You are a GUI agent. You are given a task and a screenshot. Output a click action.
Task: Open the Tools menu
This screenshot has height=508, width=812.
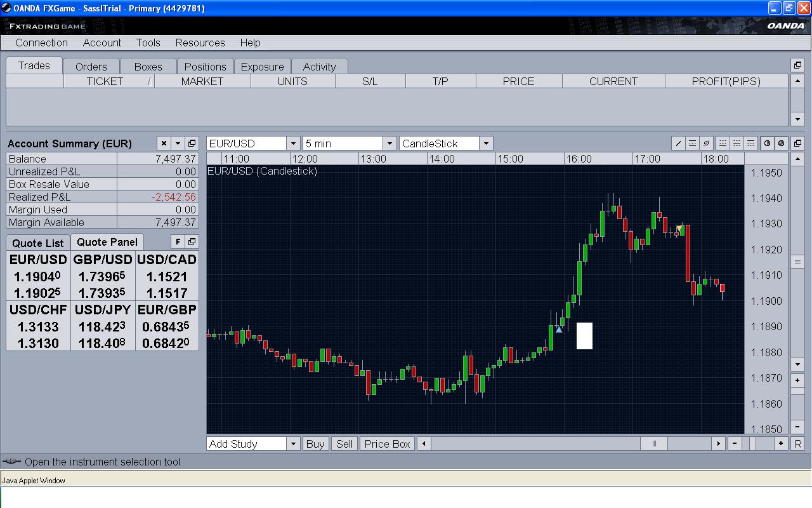(148, 43)
